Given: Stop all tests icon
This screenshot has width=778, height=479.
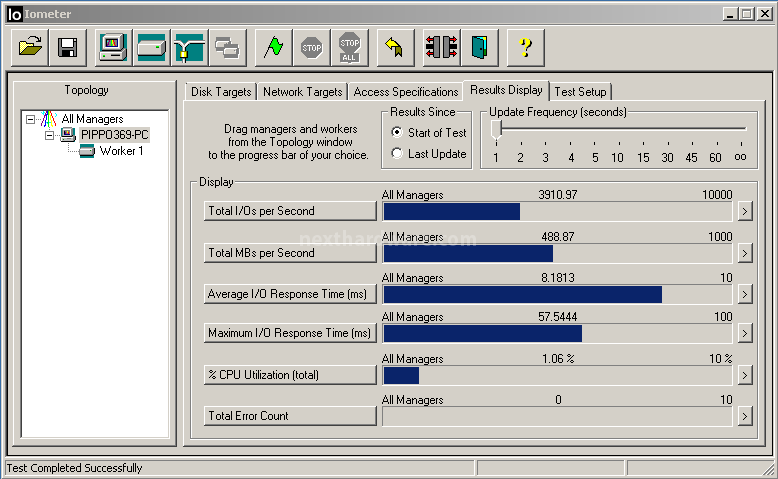Looking at the screenshot, I should 350,48.
